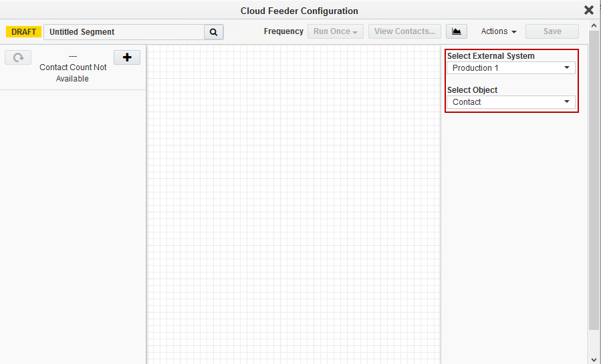Click the Select External System label
The image size is (601, 364).
[491, 56]
